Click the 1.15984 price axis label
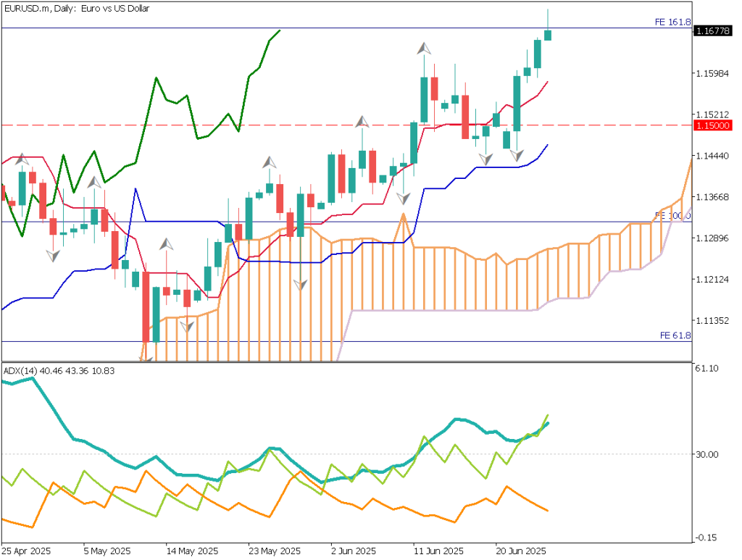742x560 pixels. [712, 74]
